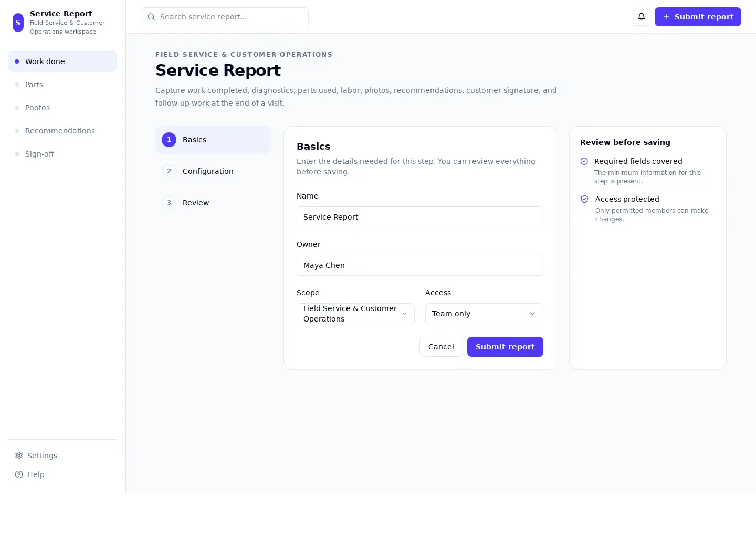Click the step 2 number badge
Viewport: 756px width, 538px height.
[x=169, y=171]
